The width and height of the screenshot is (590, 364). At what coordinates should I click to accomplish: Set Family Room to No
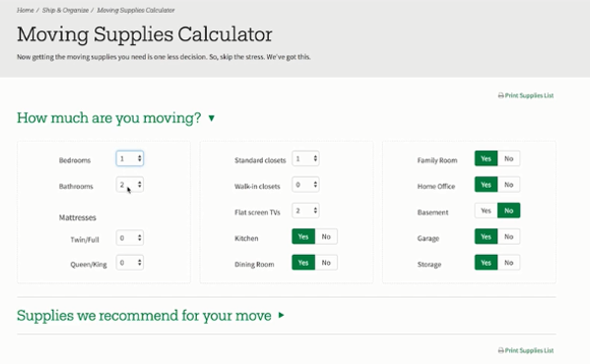[x=508, y=158]
